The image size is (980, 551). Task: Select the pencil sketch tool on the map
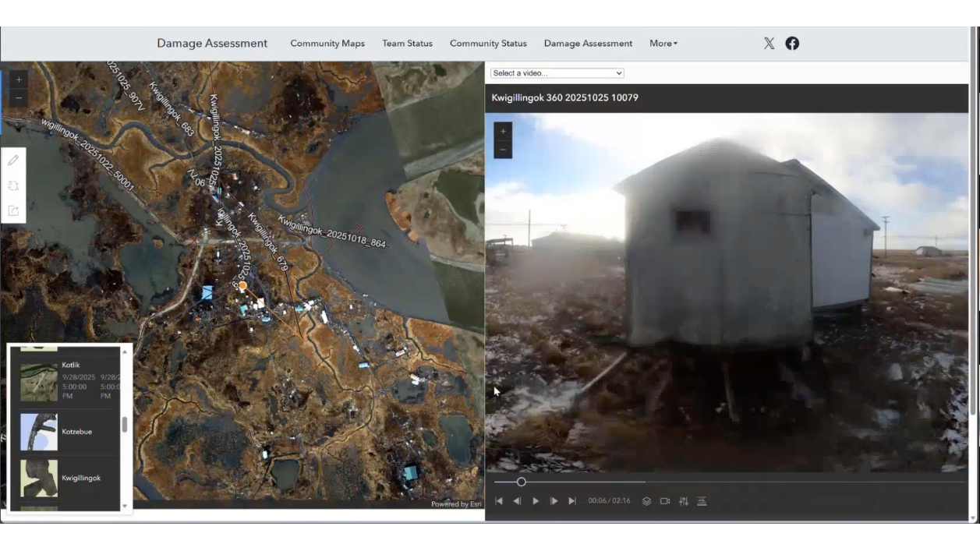(x=12, y=160)
